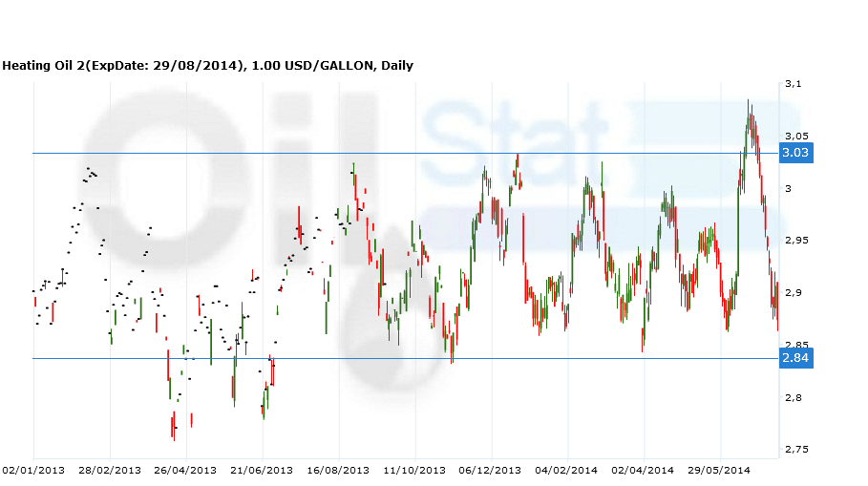Click the 2.84 blue price label
Viewport: 868px width, 486px height.
click(x=795, y=358)
